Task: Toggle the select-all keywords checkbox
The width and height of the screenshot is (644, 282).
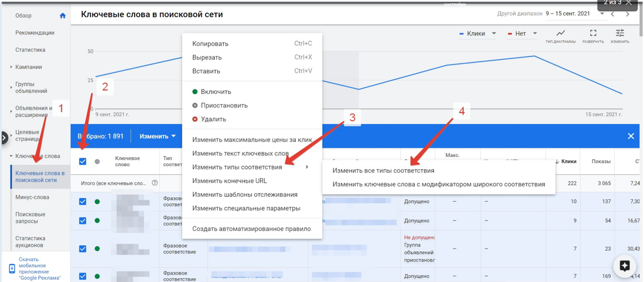Action: coord(83,161)
